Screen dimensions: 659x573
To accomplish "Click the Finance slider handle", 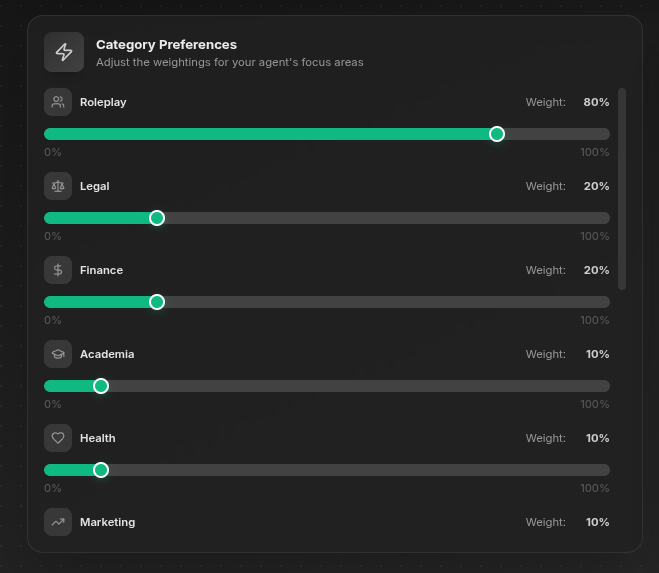I will coord(157,302).
